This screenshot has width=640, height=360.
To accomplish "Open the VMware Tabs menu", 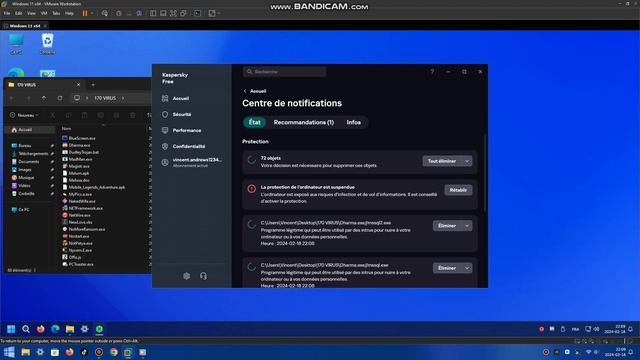I will [x=56, y=13].
